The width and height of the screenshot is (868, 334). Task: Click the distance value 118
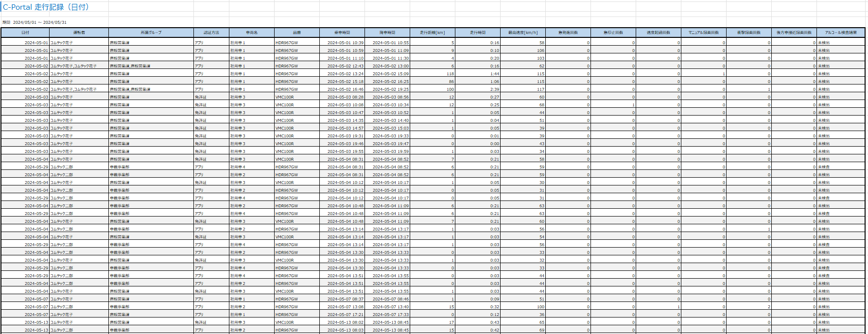point(450,74)
